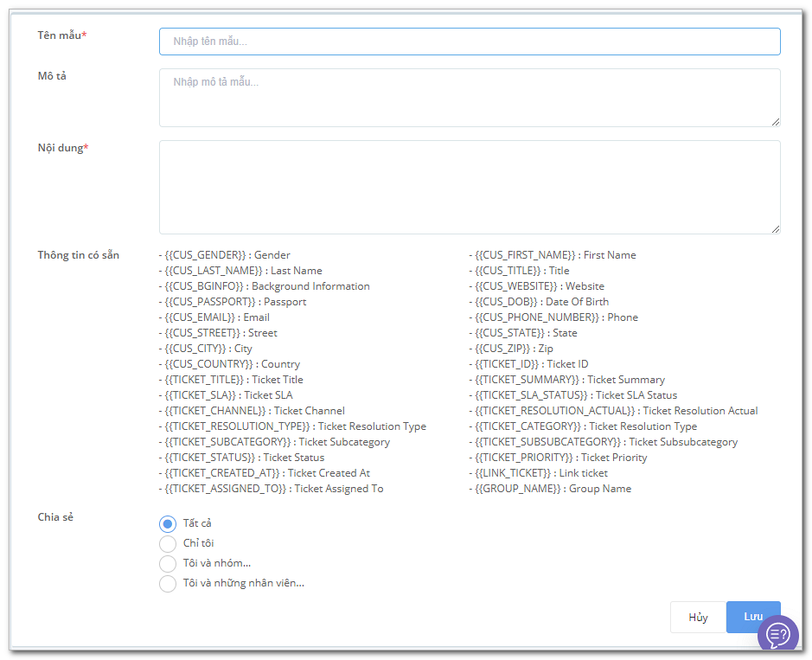The image size is (812, 660).
Task: Click the {{TICKET_CATEGORY}} placeholder line
Action: click(x=583, y=426)
